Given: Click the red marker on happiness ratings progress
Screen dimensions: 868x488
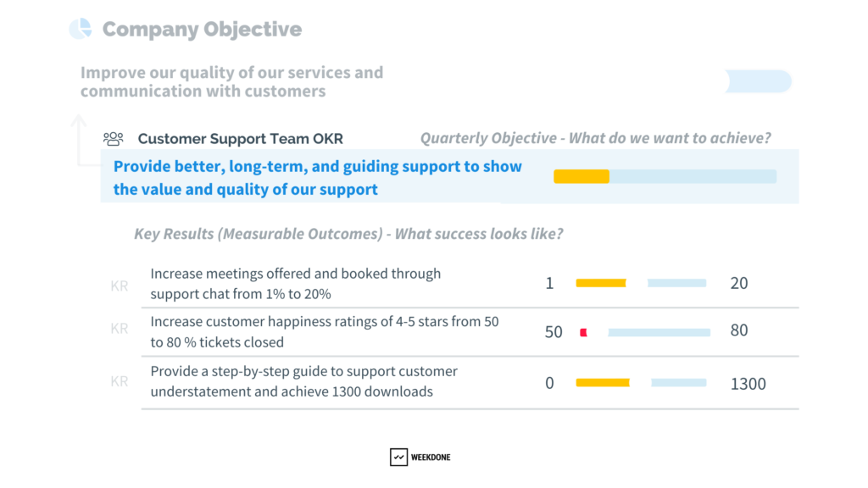Looking at the screenshot, I should [x=583, y=332].
